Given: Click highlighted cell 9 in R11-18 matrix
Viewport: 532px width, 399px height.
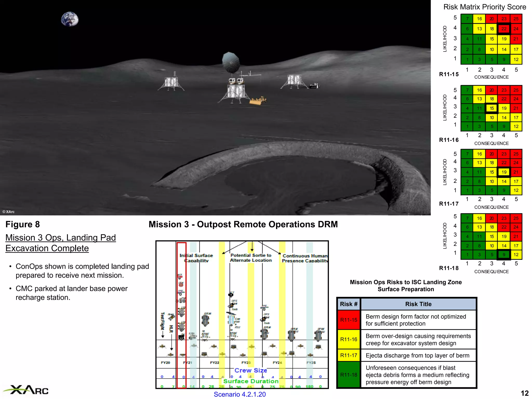Looking at the screenshot, I should point(504,255).
